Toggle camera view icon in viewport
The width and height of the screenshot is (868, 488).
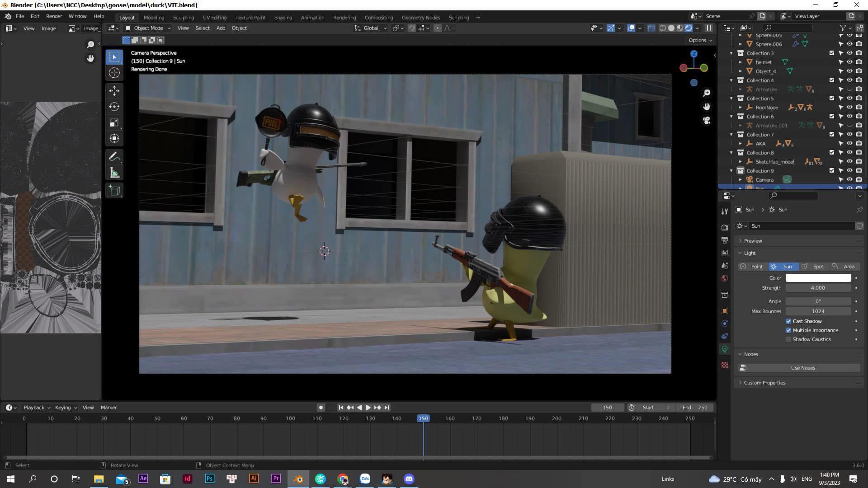707,120
